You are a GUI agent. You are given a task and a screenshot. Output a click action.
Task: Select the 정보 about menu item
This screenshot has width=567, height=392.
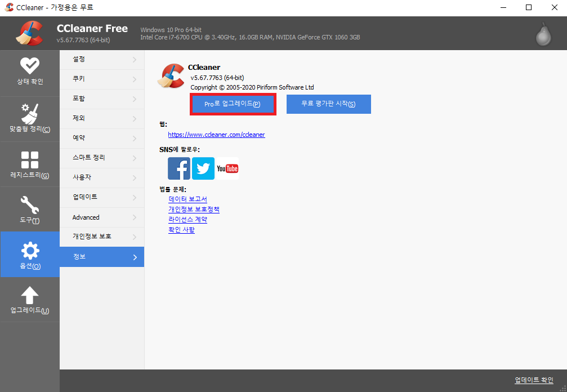tap(102, 257)
